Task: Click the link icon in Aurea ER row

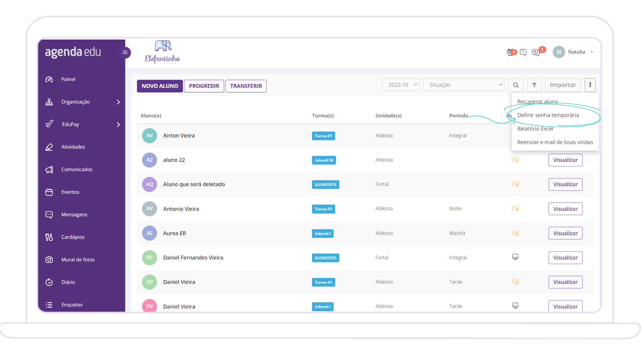Action: point(515,233)
